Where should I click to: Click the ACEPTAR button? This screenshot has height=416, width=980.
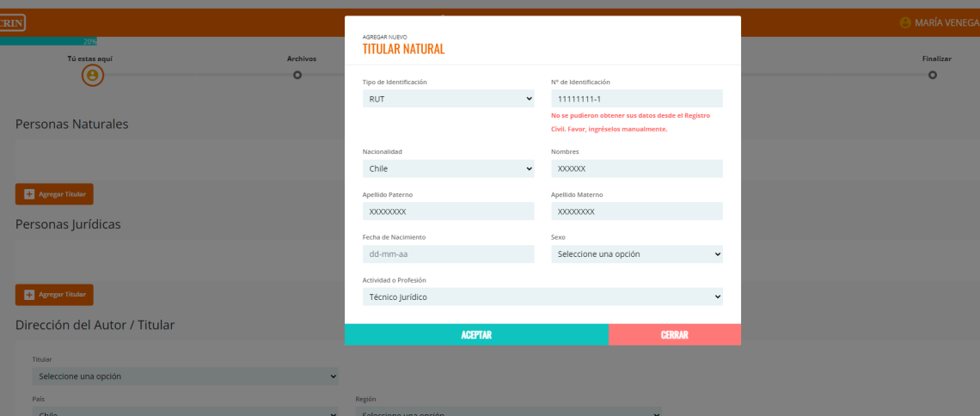(x=476, y=335)
